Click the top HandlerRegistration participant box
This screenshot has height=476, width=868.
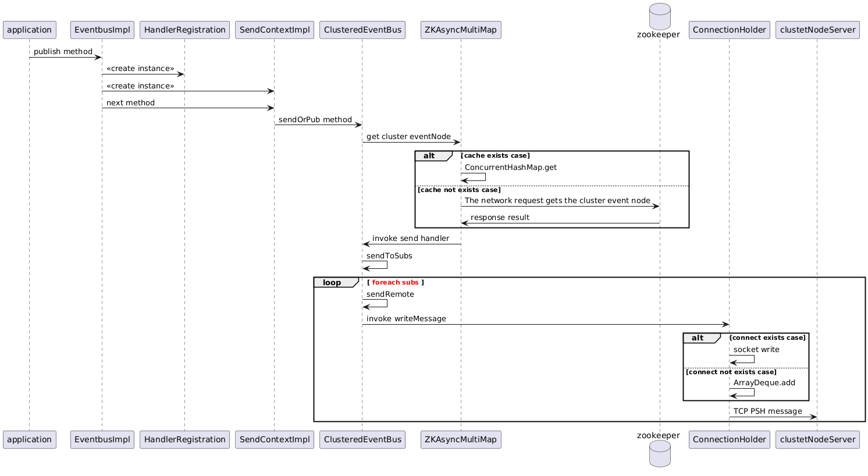[184, 30]
